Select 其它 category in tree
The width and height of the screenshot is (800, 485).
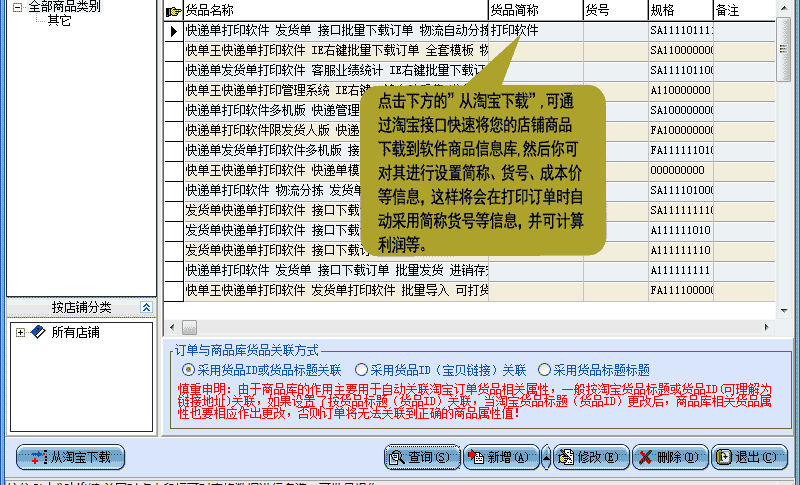coord(59,20)
